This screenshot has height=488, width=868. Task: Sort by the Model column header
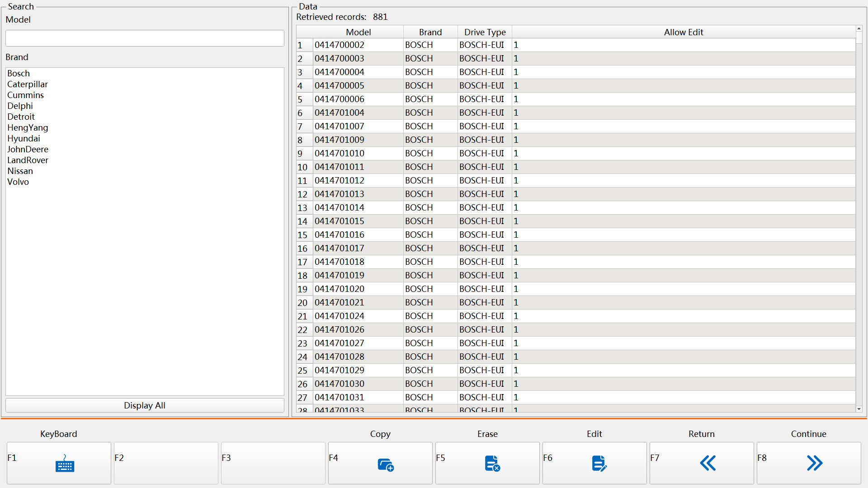point(358,32)
